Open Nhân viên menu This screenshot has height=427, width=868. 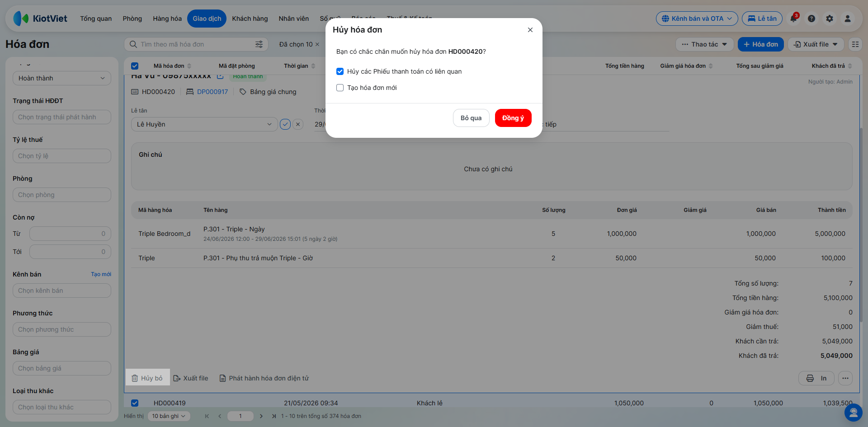pyautogui.click(x=294, y=19)
